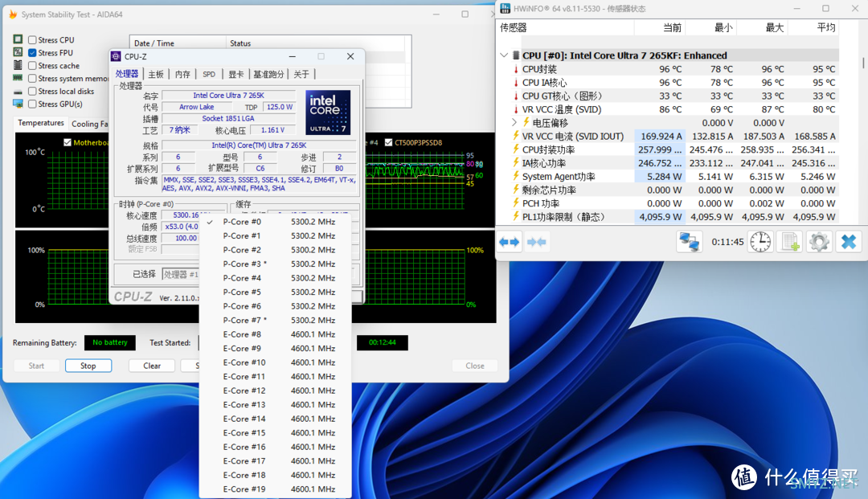
Task: Select E-Core #19 in the core menu
Action: [x=275, y=489]
